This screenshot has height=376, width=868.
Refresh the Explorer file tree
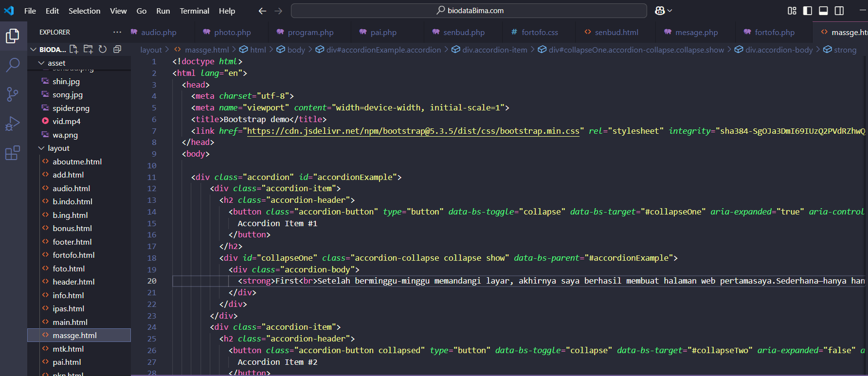pos(103,49)
